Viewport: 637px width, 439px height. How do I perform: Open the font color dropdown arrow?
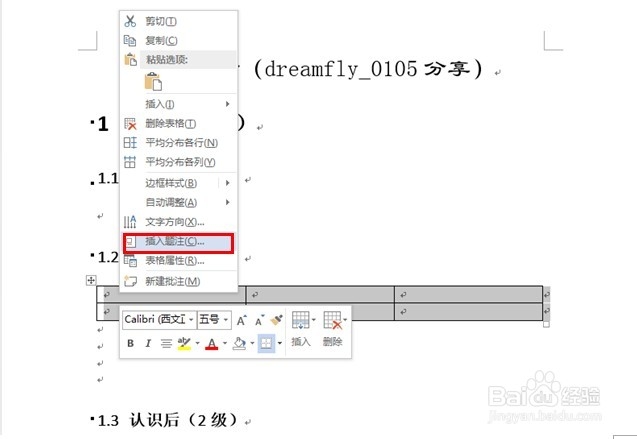[x=225, y=344]
